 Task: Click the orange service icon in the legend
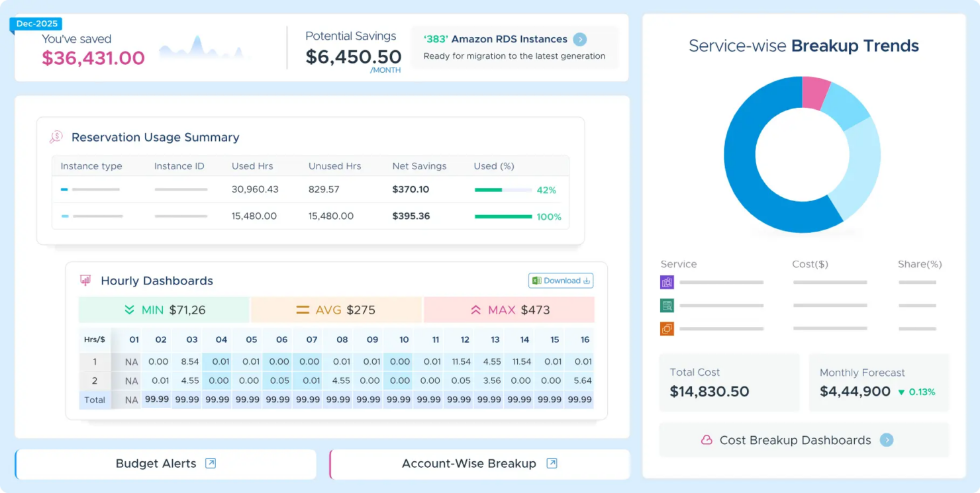click(667, 328)
